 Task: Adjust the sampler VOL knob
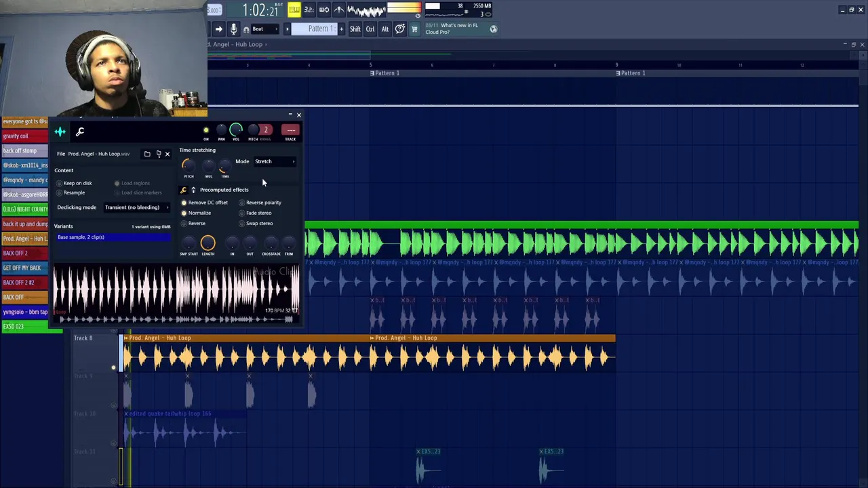[236, 129]
